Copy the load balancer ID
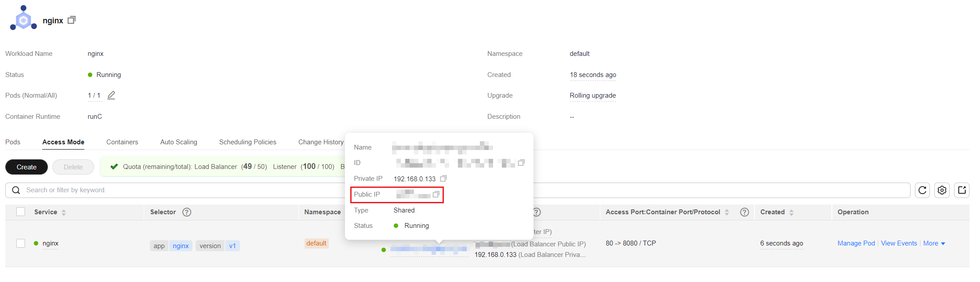Image resolution: width=980 pixels, height=282 pixels. pyautogui.click(x=521, y=163)
